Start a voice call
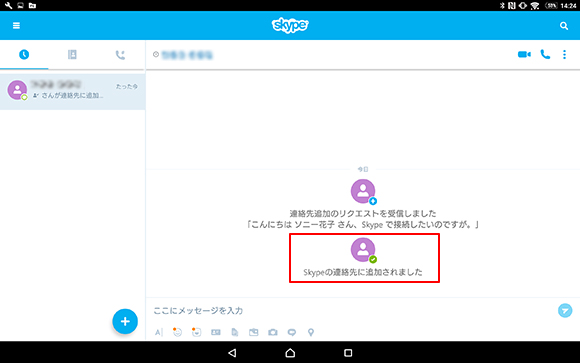 click(x=545, y=54)
